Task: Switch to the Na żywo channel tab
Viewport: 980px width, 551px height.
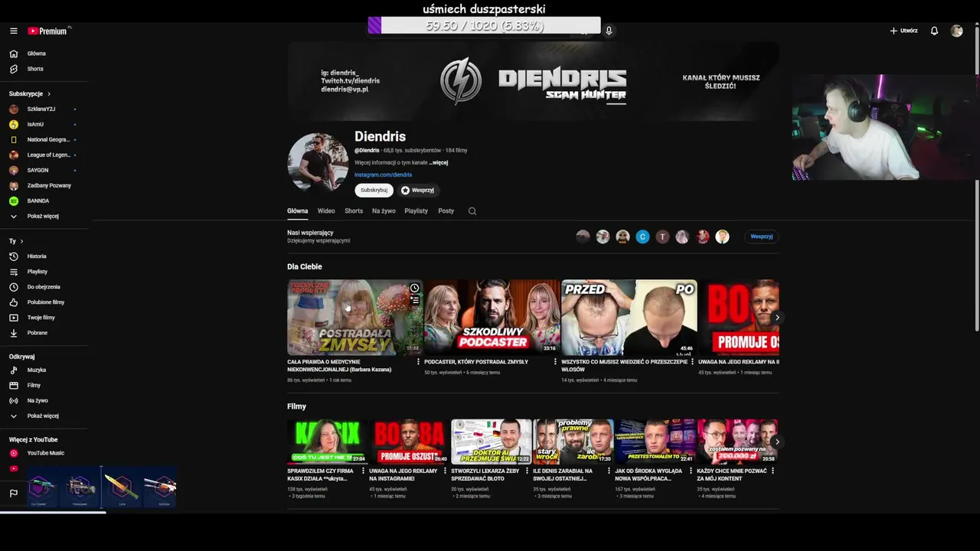Action: pyautogui.click(x=384, y=211)
